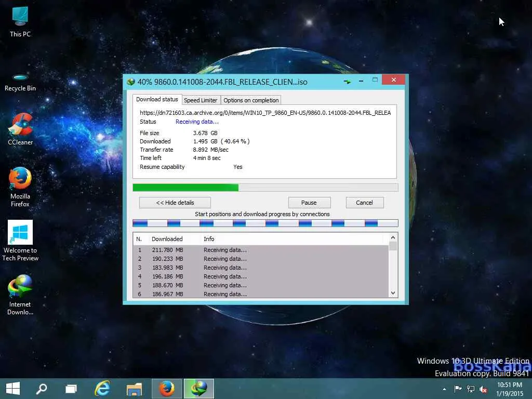The image size is (532, 399).
Task: Maximize the IDM download window
Action: click(375, 79)
